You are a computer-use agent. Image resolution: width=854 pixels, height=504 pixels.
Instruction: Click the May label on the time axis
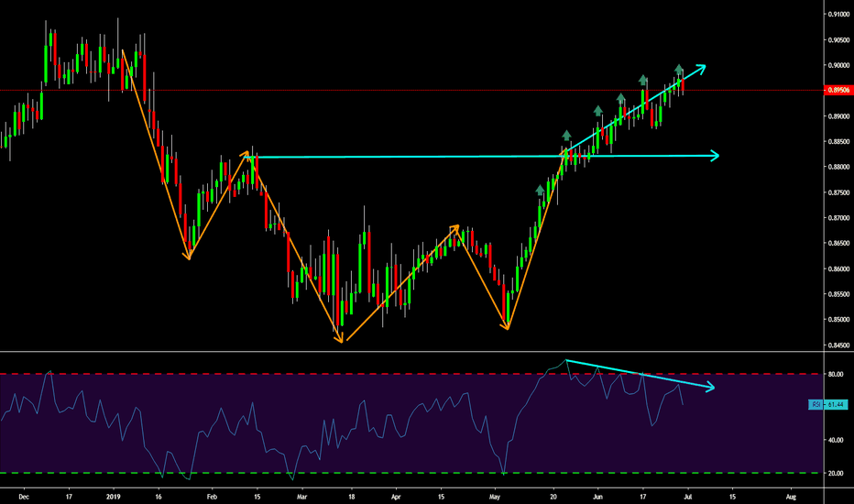point(495,497)
